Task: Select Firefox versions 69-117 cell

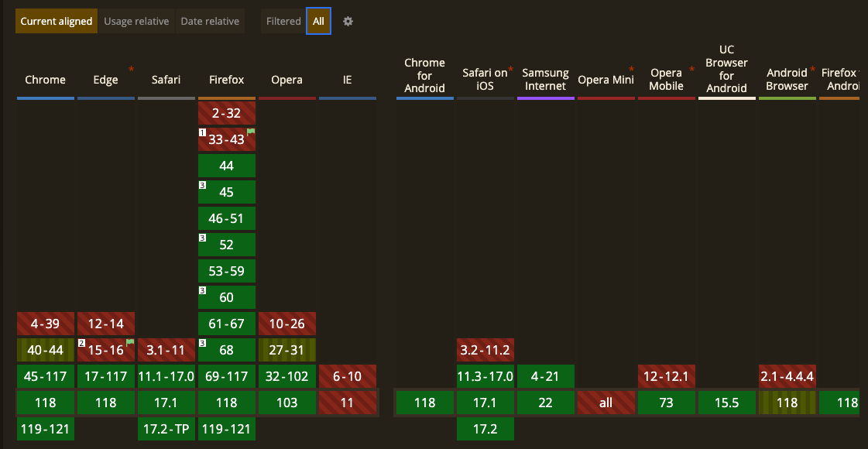Action: (226, 376)
